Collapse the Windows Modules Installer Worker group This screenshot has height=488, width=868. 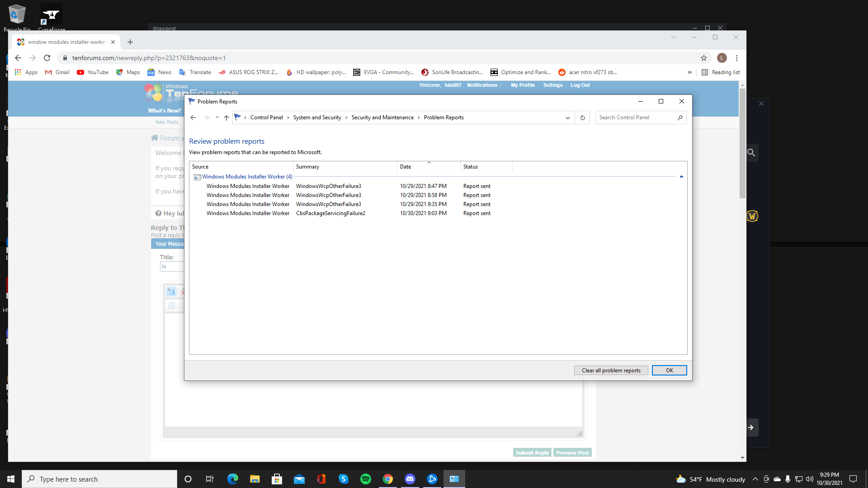pyautogui.click(x=681, y=177)
